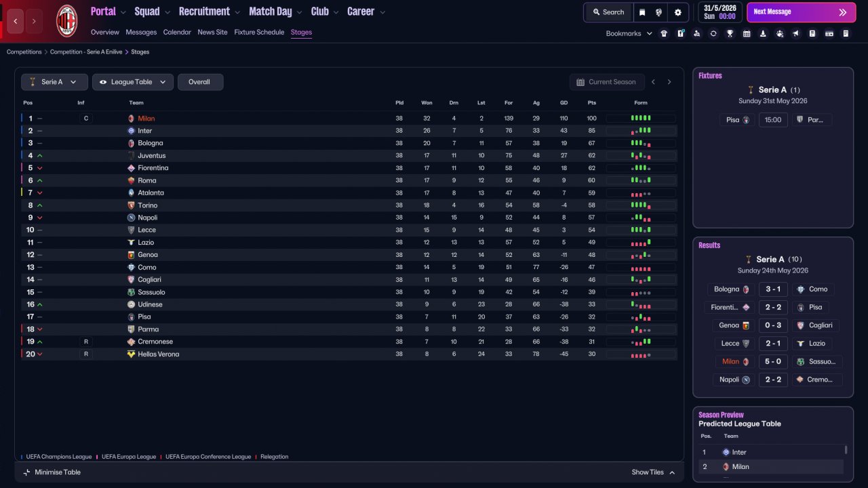Click Minimise Table button
868x488 pixels.
[x=52, y=472]
